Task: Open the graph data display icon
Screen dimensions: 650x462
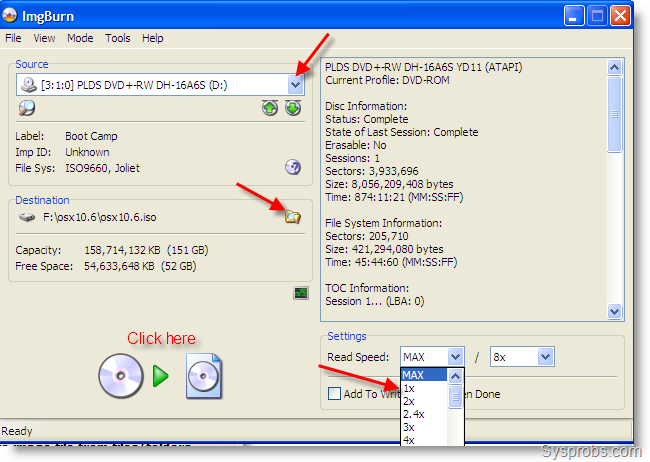Action: coord(301,293)
